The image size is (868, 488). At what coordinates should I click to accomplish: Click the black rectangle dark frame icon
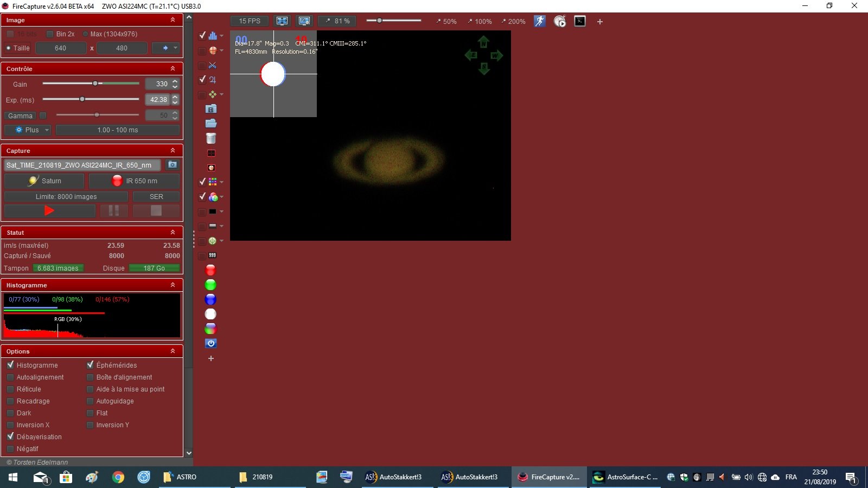[x=213, y=211]
